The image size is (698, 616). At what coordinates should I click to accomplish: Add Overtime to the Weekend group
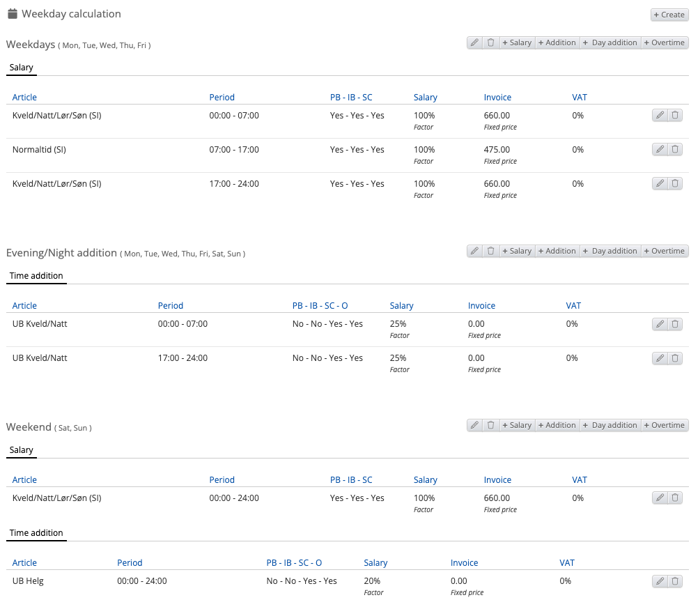coord(664,425)
